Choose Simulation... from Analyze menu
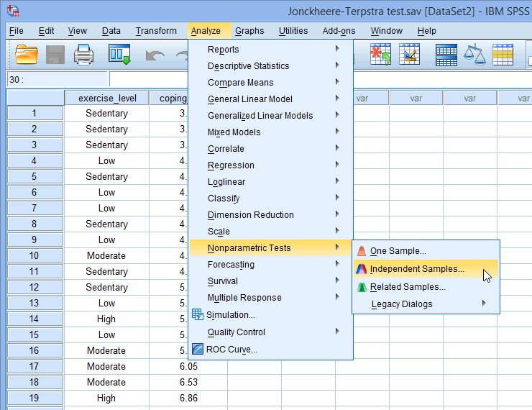 pos(271,314)
